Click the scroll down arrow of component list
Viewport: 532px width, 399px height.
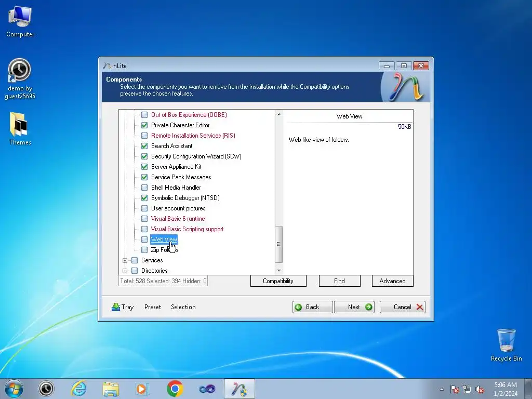click(278, 270)
